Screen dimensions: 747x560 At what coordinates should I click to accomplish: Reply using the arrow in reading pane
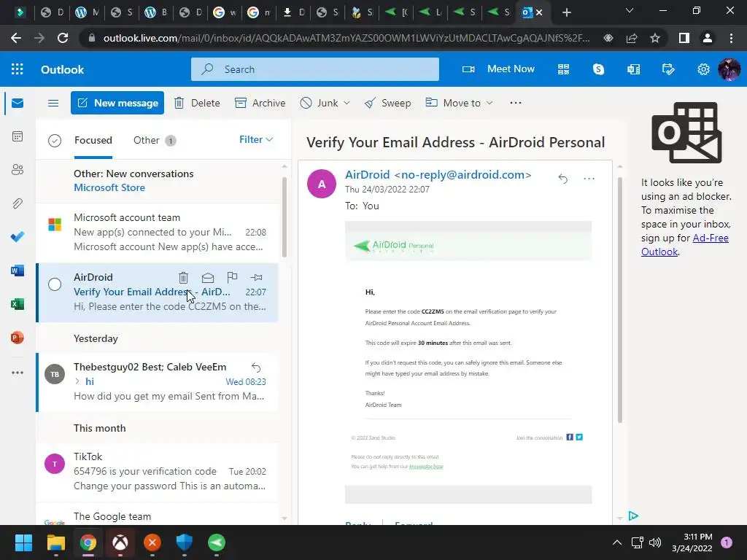click(x=563, y=179)
